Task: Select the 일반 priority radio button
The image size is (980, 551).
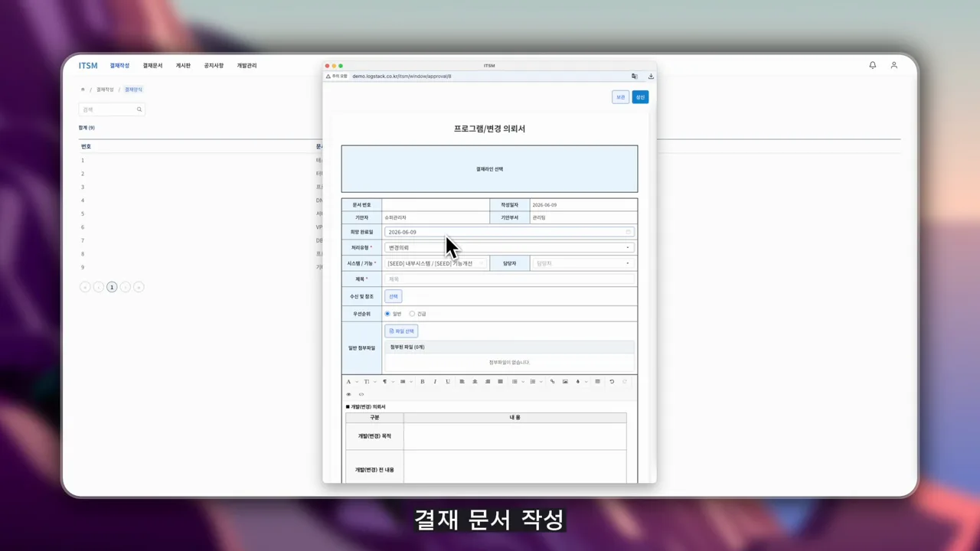Action: 387,314
